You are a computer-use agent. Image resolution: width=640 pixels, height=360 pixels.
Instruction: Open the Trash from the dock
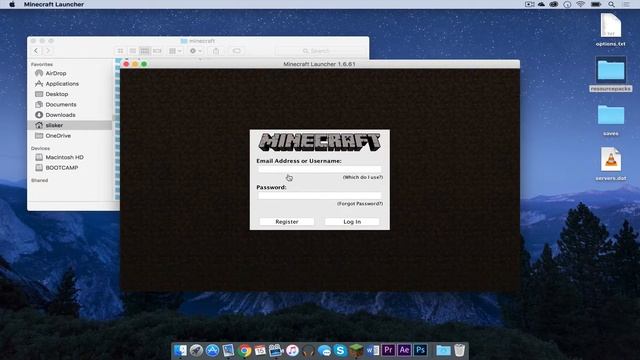click(x=459, y=350)
